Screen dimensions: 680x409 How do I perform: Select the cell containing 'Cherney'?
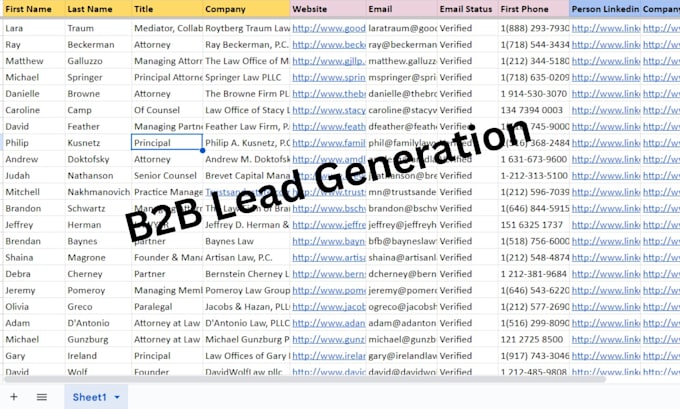[98, 274]
